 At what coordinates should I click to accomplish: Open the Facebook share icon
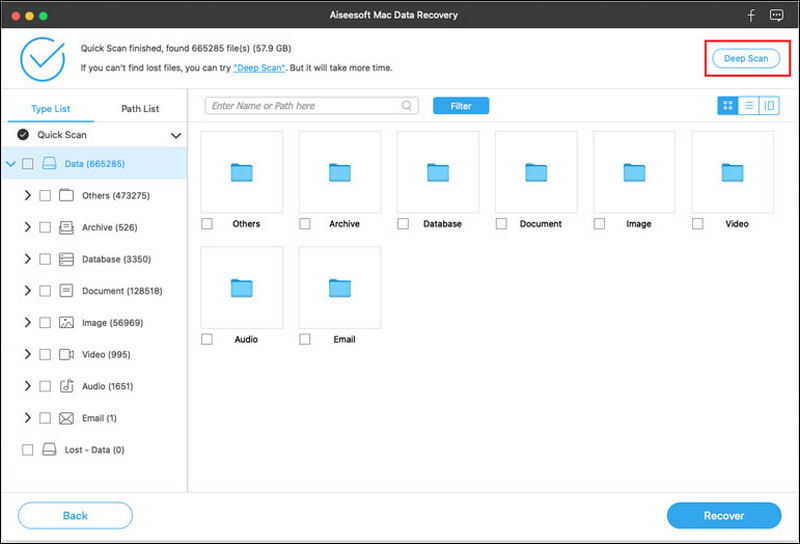[751, 16]
